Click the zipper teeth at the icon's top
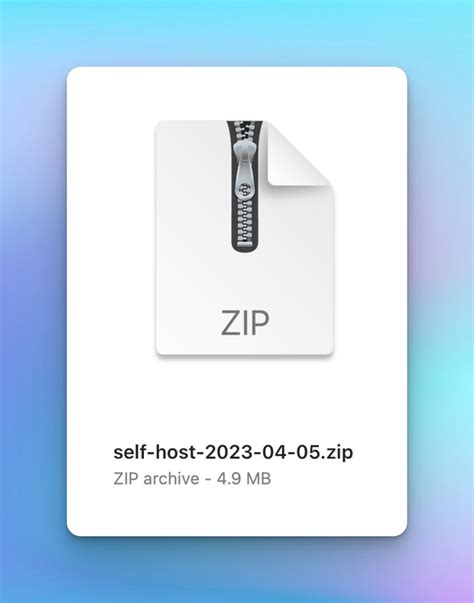 coord(244,131)
